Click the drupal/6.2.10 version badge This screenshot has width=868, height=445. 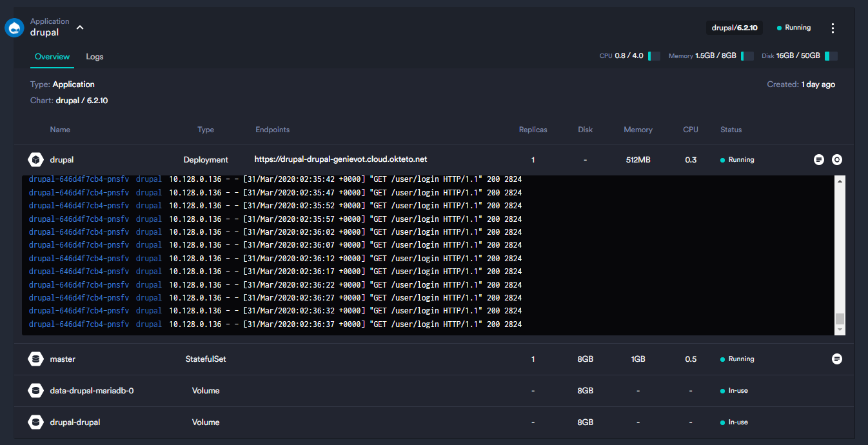click(x=735, y=28)
